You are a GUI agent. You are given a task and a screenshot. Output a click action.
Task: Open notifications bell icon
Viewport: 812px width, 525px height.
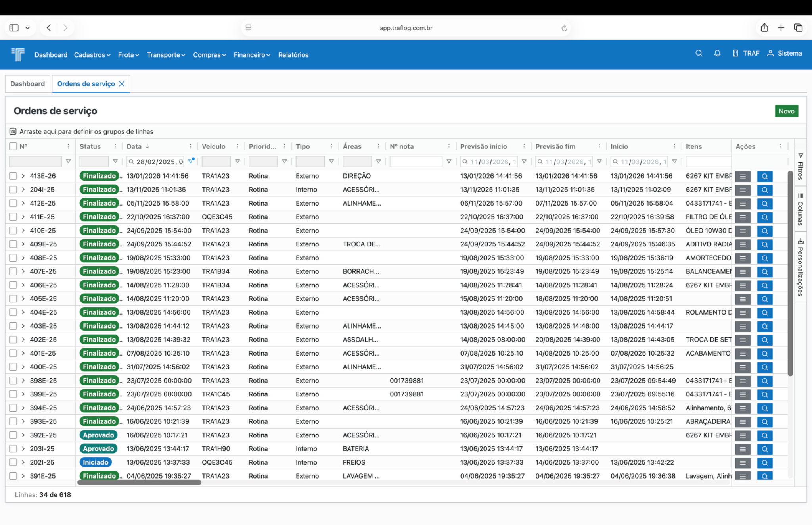(717, 53)
